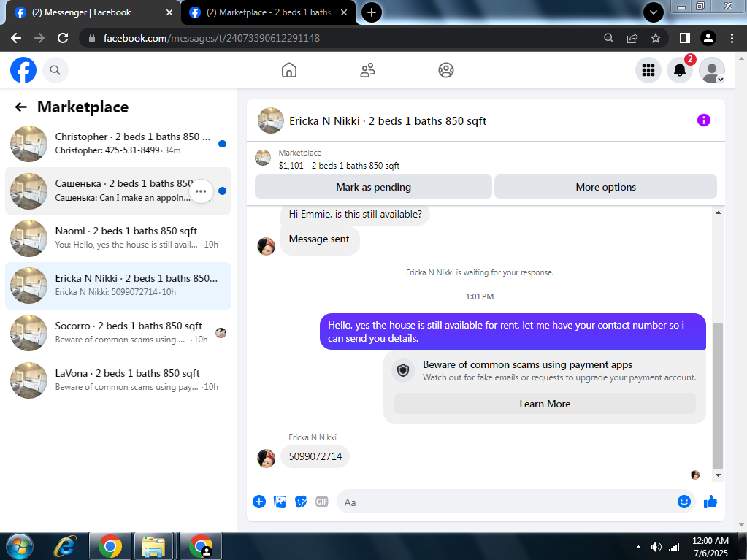Click the 5099072714 message bubble
Image resolution: width=747 pixels, height=560 pixels.
click(x=315, y=456)
